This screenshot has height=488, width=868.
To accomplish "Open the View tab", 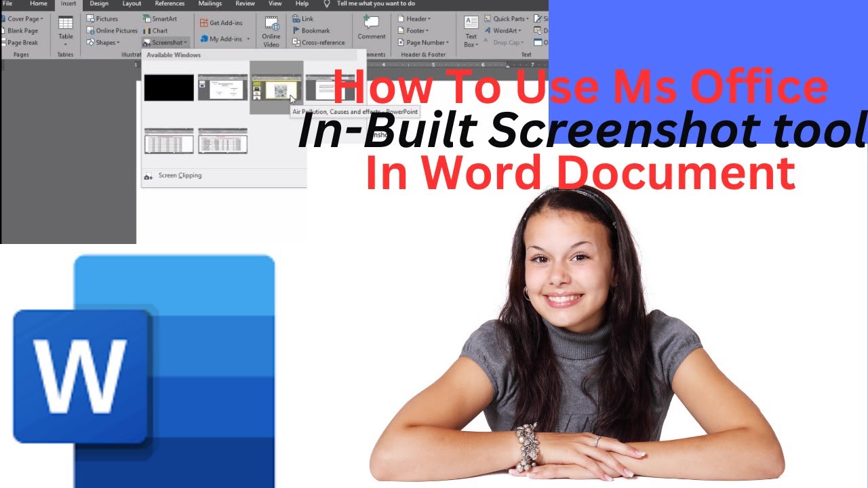I will pos(275,3).
